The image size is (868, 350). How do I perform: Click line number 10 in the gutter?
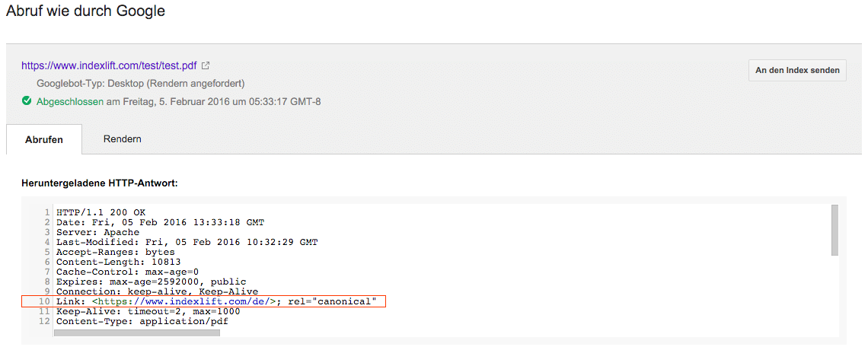pyautogui.click(x=44, y=301)
